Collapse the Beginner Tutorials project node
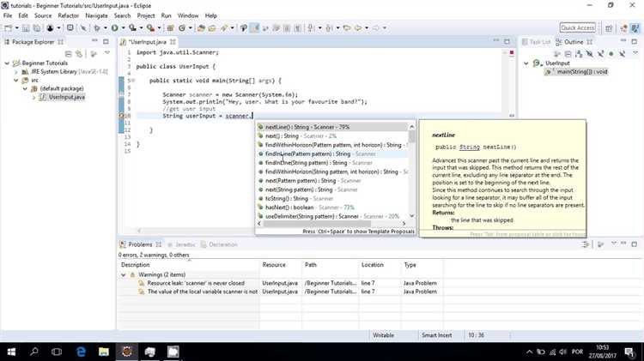 [x=7, y=63]
